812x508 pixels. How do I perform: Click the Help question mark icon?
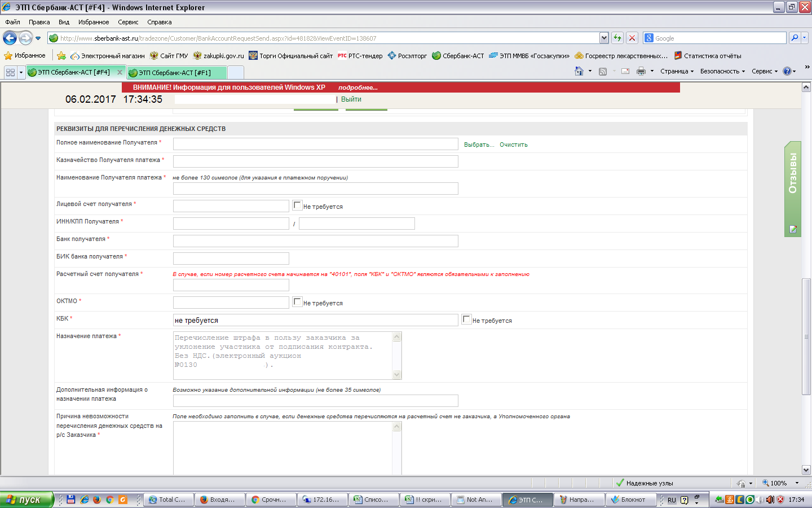(x=787, y=71)
